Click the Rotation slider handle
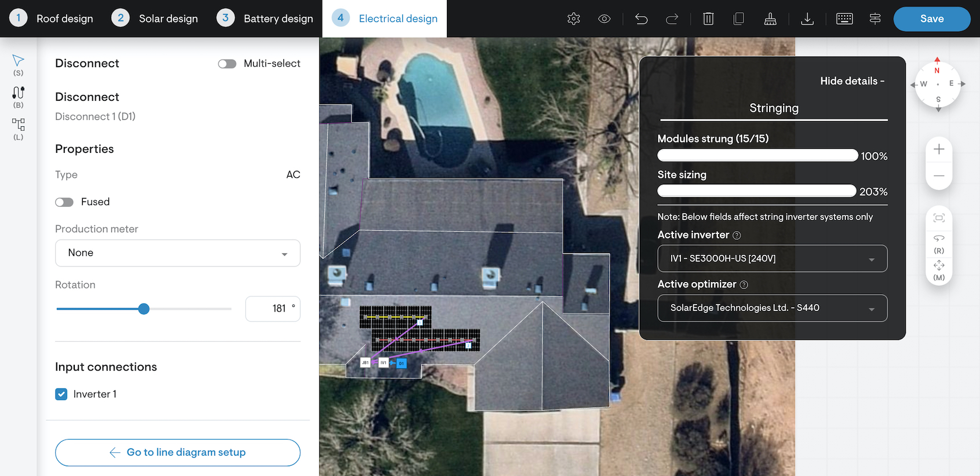 coord(144,309)
